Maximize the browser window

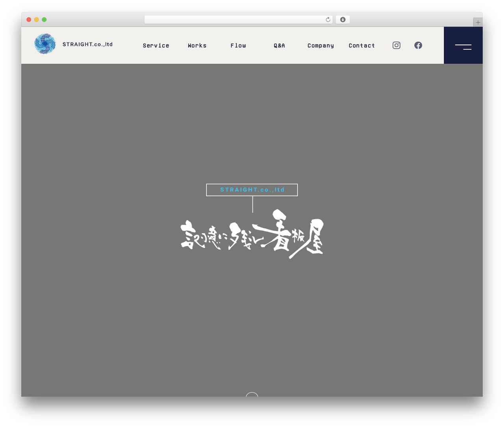click(44, 20)
